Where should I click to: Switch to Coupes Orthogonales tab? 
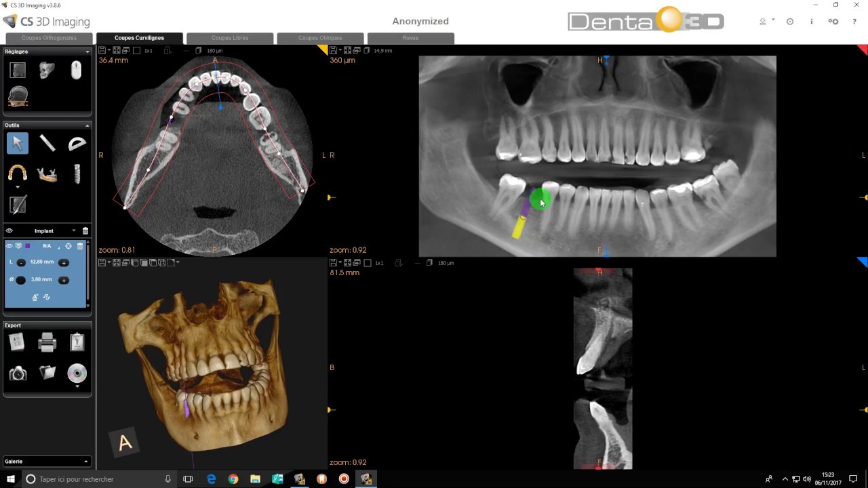tap(49, 38)
